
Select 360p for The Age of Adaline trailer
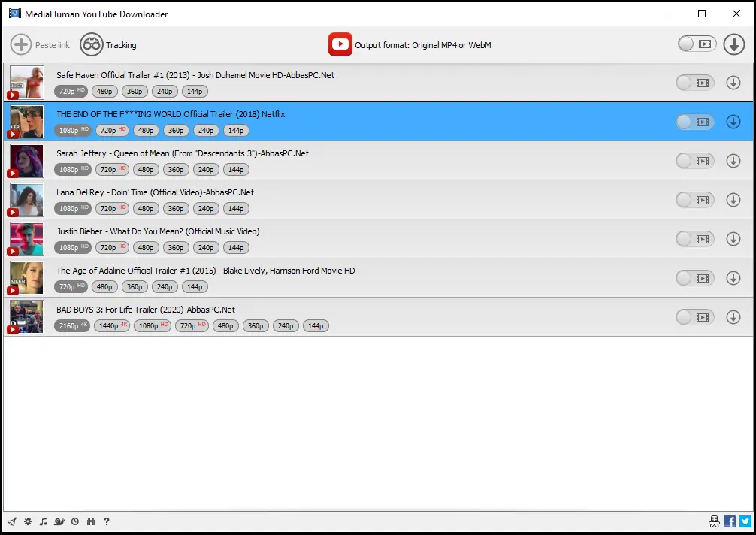135,287
